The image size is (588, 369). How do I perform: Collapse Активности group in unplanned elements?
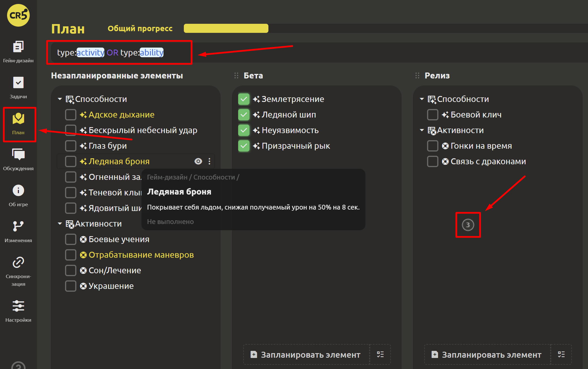pyautogui.click(x=60, y=224)
